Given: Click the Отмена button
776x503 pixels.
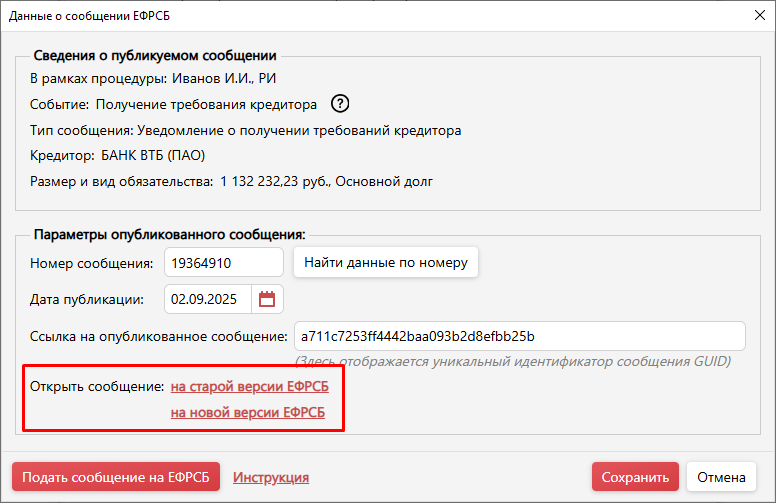Looking at the screenshot, I should pos(721,477).
